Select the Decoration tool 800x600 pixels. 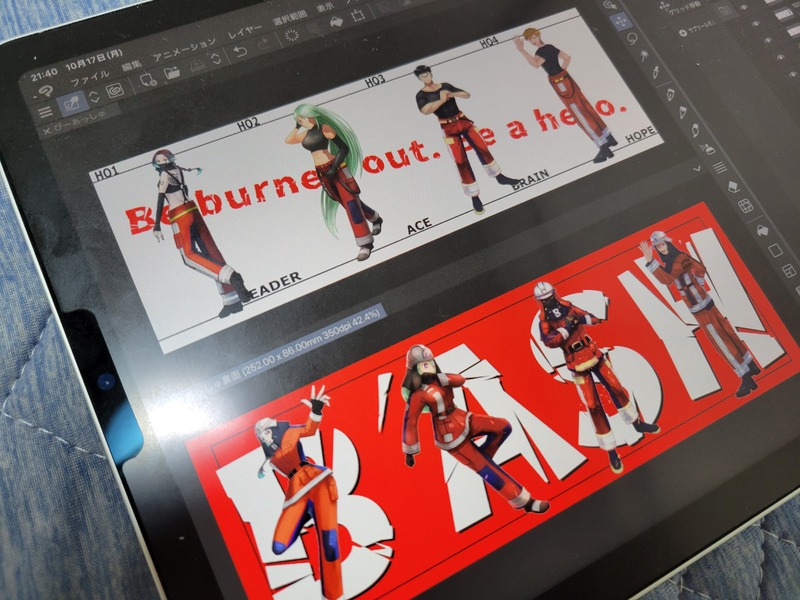pos(720,167)
